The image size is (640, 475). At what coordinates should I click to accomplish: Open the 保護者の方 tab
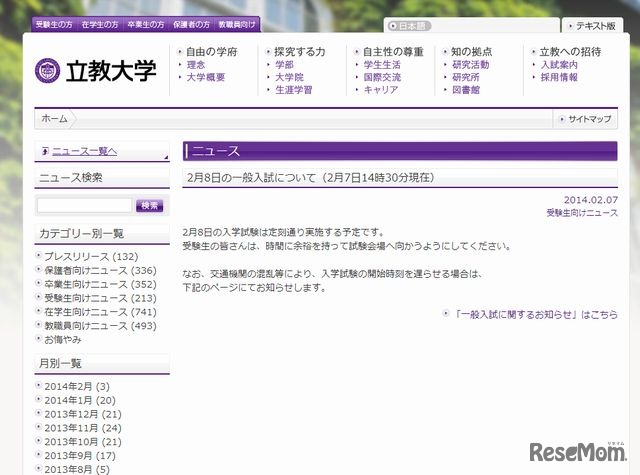pos(191,24)
